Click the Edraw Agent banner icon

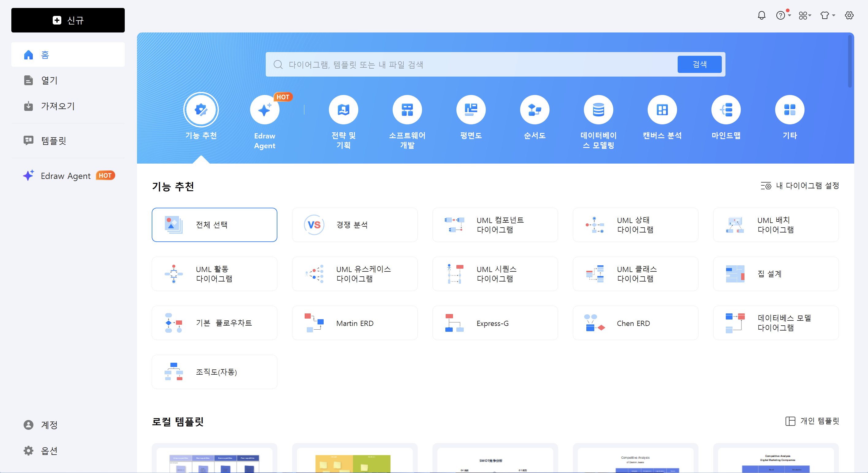pyautogui.click(x=265, y=110)
